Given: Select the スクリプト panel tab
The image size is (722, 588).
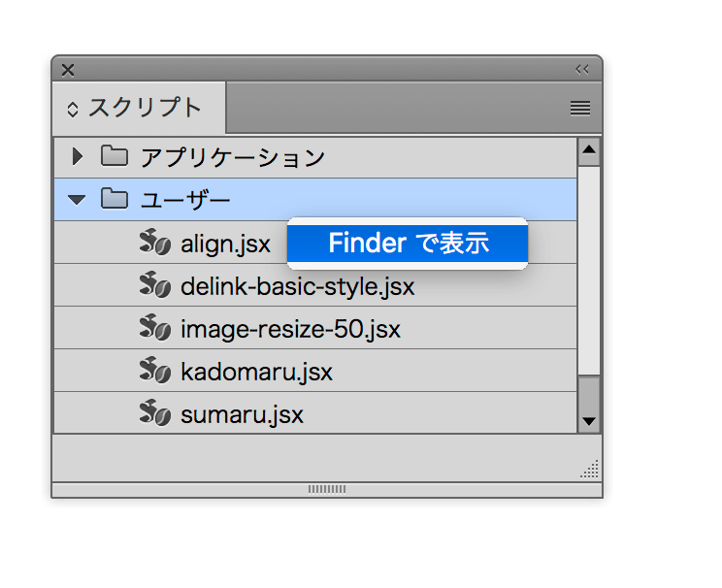Looking at the screenshot, I should coord(139,109).
